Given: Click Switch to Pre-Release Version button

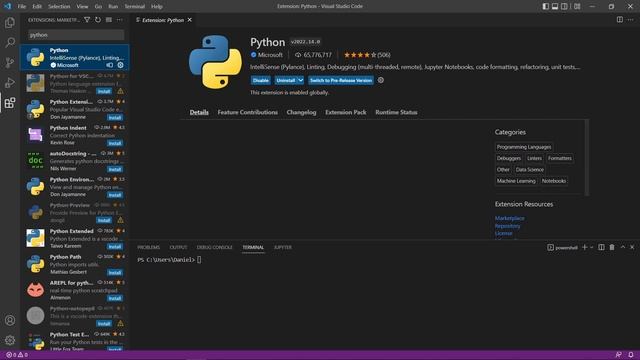Looking at the screenshot, I should pos(341,80).
